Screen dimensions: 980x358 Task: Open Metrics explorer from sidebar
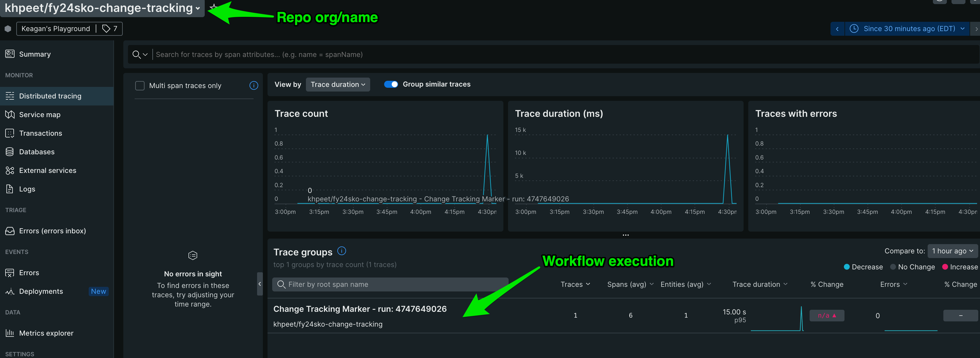(x=46, y=333)
